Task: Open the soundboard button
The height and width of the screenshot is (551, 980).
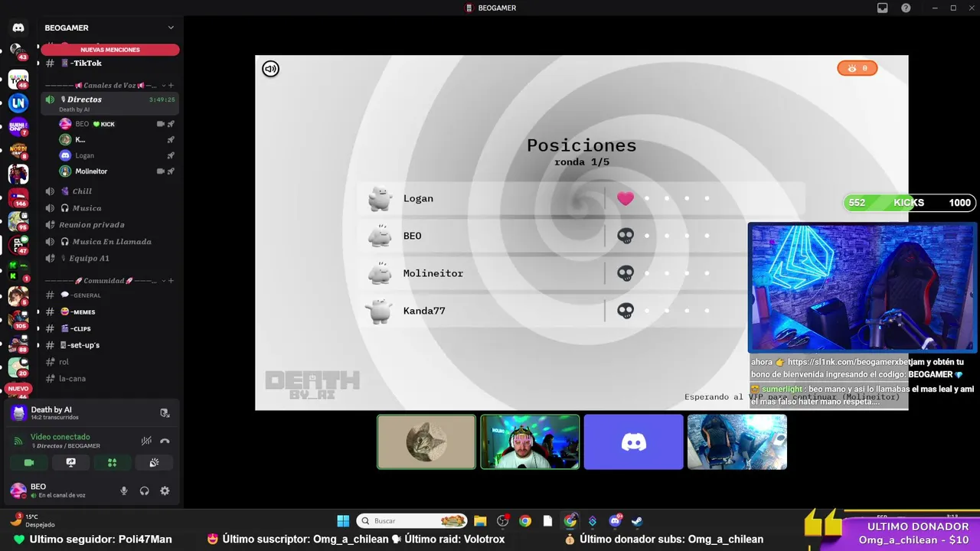Action: pos(153,462)
